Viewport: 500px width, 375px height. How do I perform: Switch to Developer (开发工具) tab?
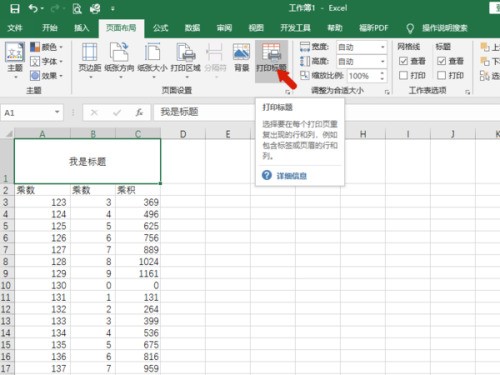pyautogui.click(x=295, y=28)
